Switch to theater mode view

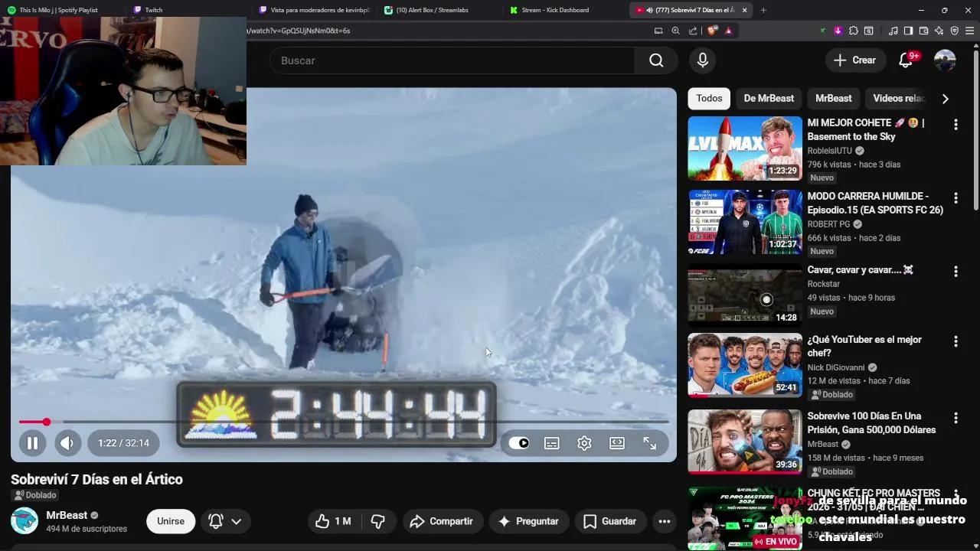tap(617, 443)
